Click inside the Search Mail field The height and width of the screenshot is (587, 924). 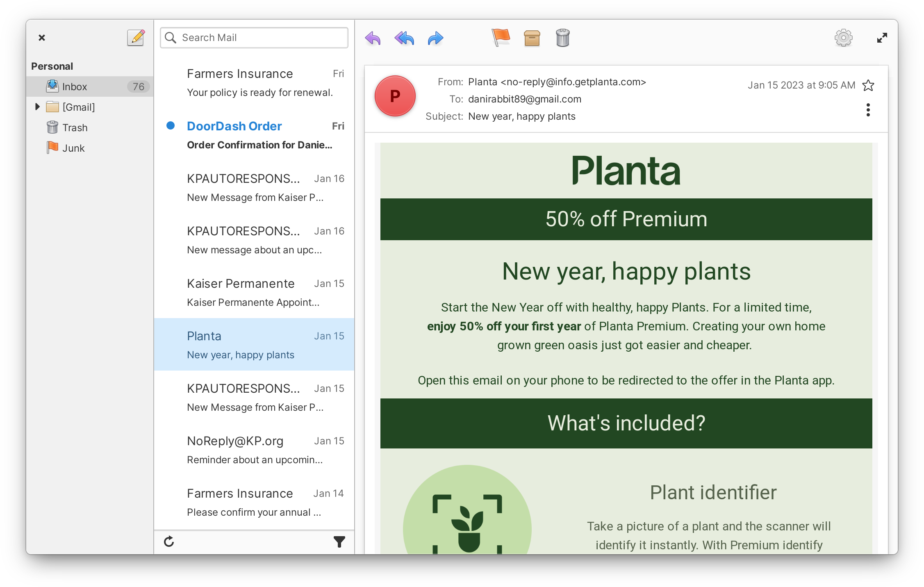[x=253, y=37]
